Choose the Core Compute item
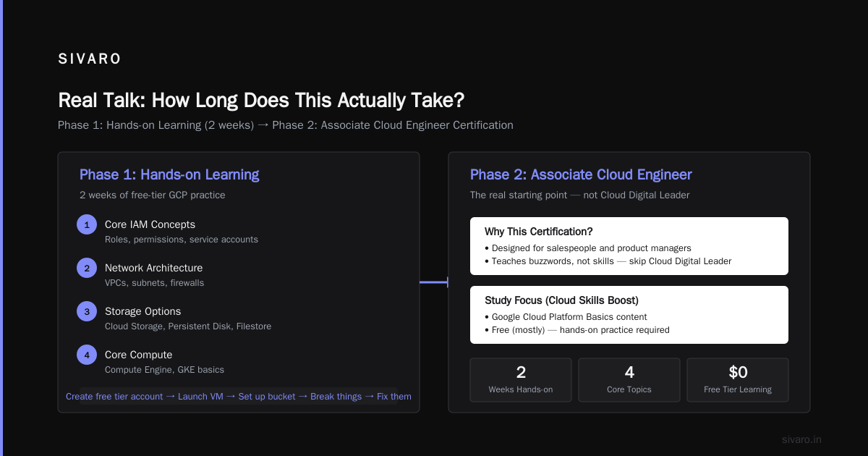 (x=164, y=362)
